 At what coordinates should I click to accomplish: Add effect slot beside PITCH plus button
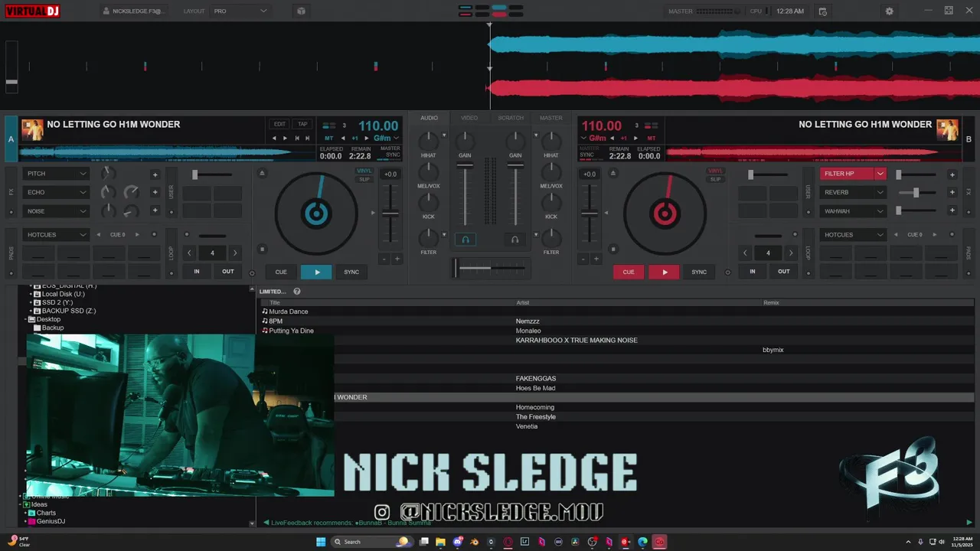(155, 174)
